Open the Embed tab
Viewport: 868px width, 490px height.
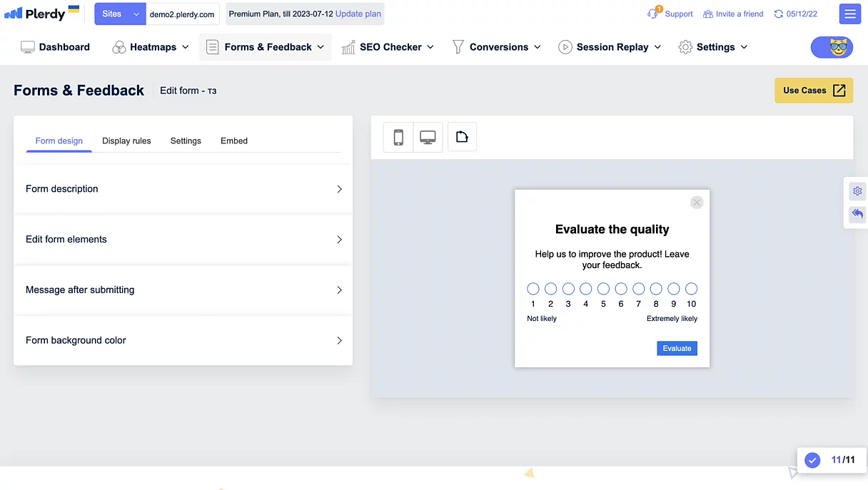233,141
